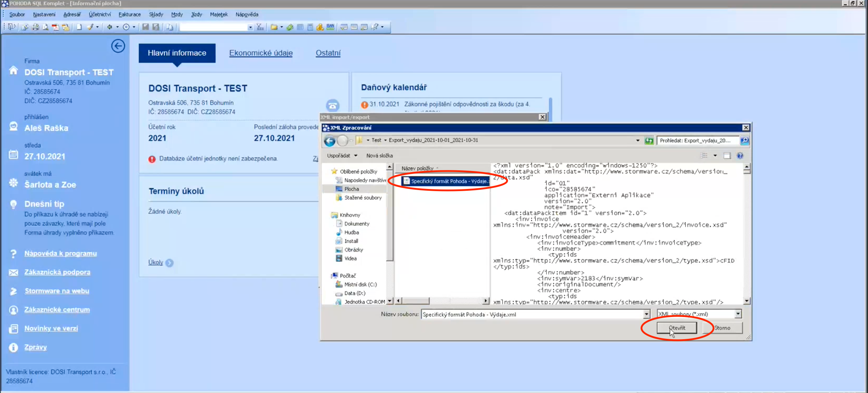Click the printer icon in the toolbar
Viewport: 868px width, 393px height.
[35, 27]
